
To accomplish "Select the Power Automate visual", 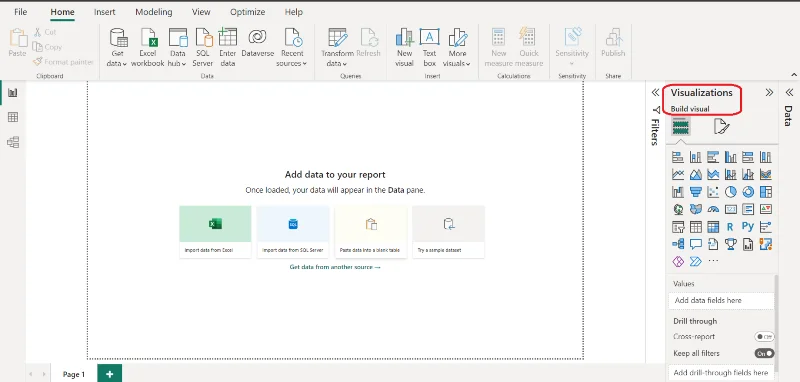I will pyautogui.click(x=695, y=262).
